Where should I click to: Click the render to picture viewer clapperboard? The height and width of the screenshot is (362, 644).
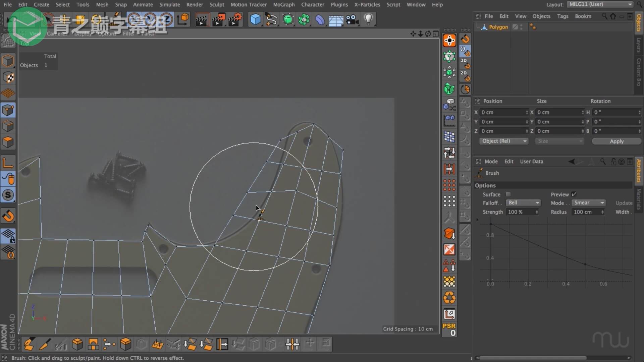218,19
